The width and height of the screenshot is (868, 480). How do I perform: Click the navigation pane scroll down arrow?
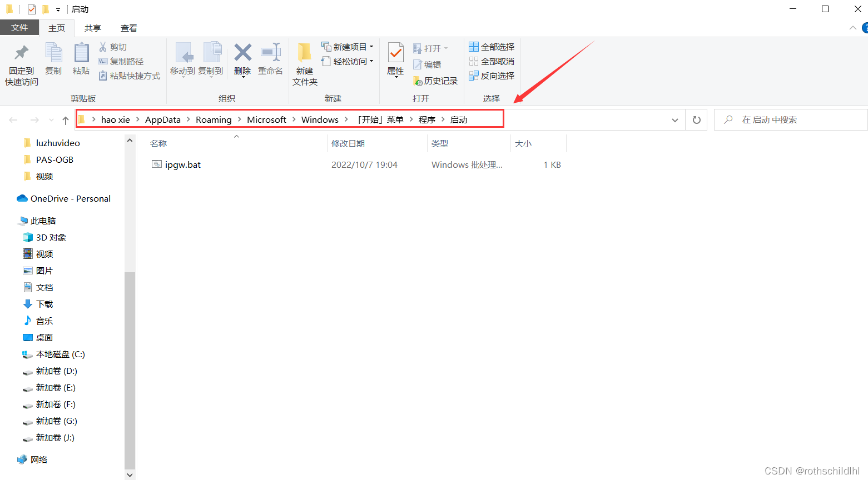tap(130, 475)
